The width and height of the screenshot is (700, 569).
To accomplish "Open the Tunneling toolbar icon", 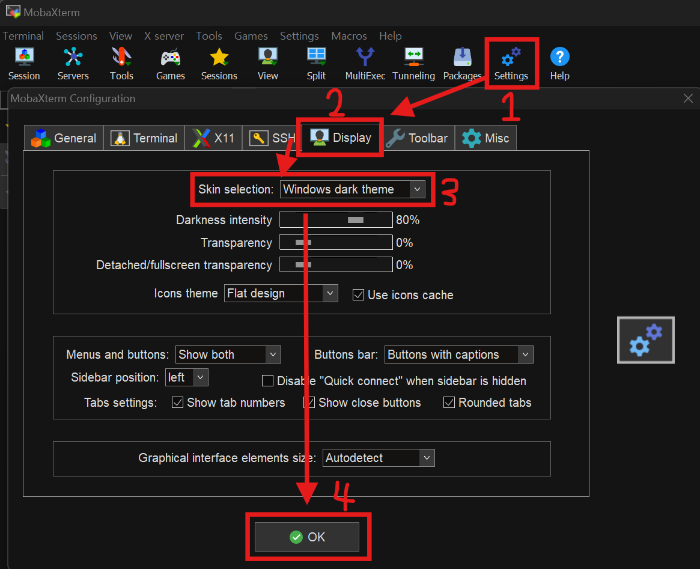I will (414, 63).
